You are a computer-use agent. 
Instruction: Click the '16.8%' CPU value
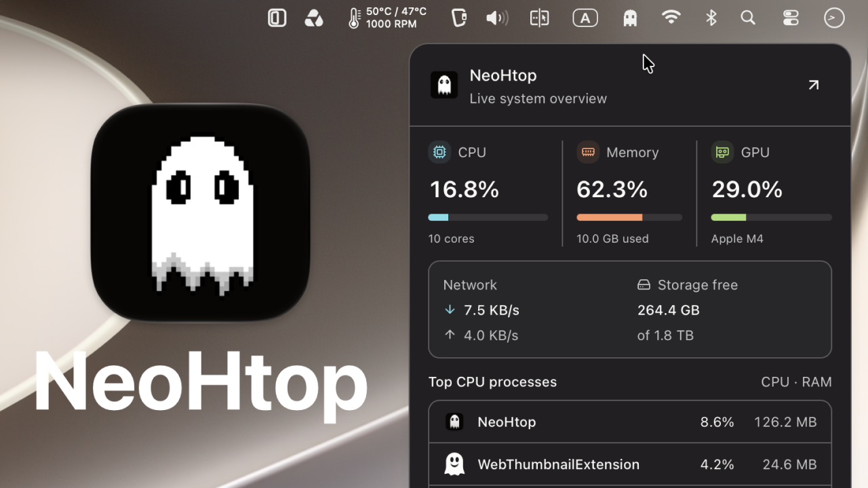465,189
